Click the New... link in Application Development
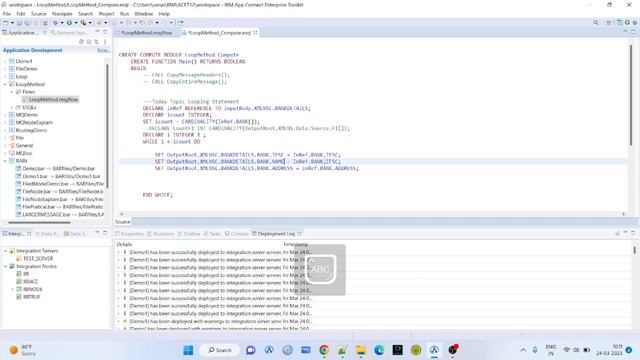 103,50
